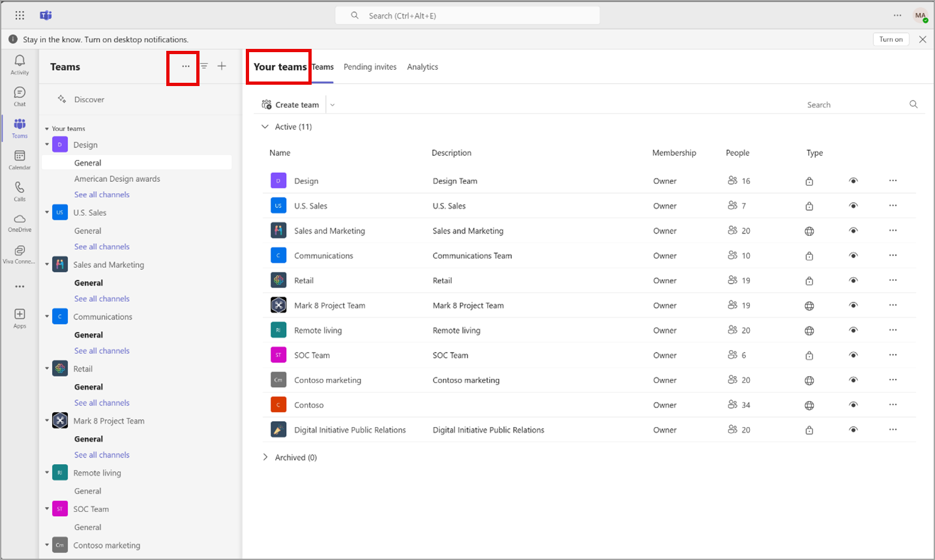The height and width of the screenshot is (560, 935).
Task: Click See all channels under U.S. Sales
Action: (102, 247)
